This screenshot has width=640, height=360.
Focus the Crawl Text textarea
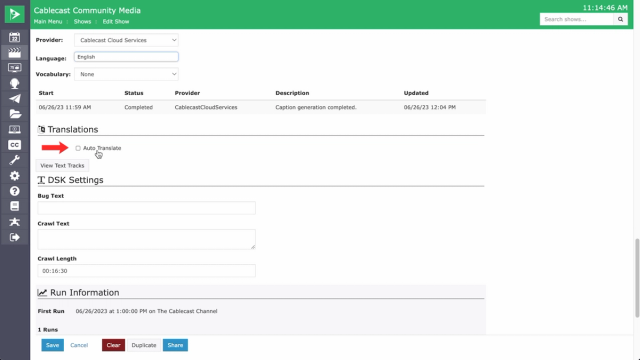click(x=147, y=239)
